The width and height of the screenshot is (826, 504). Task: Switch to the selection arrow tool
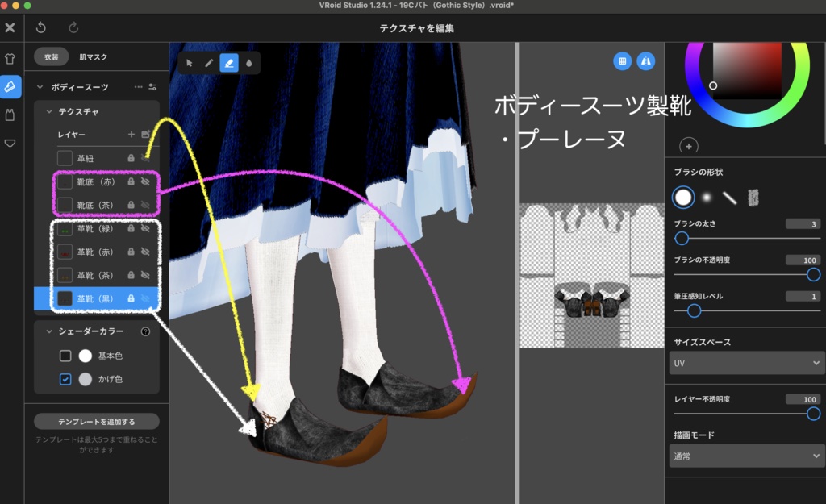[x=188, y=61]
